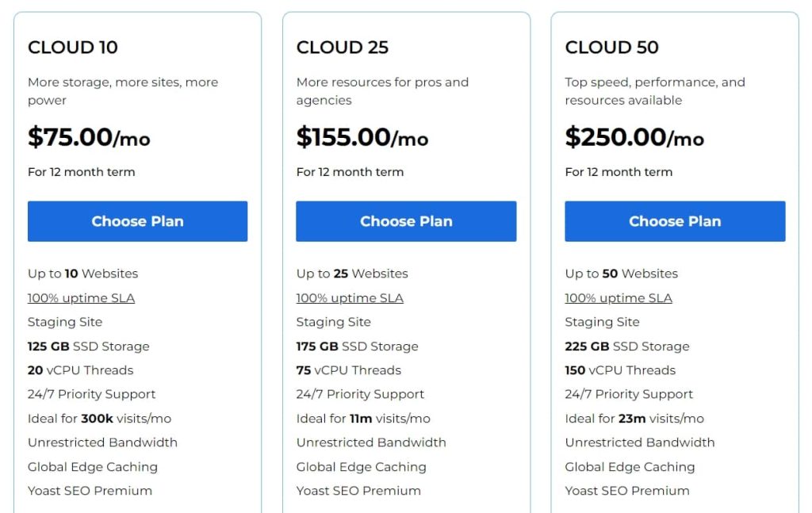Open the Cloud 10 100% uptime SLA link

pos(81,298)
